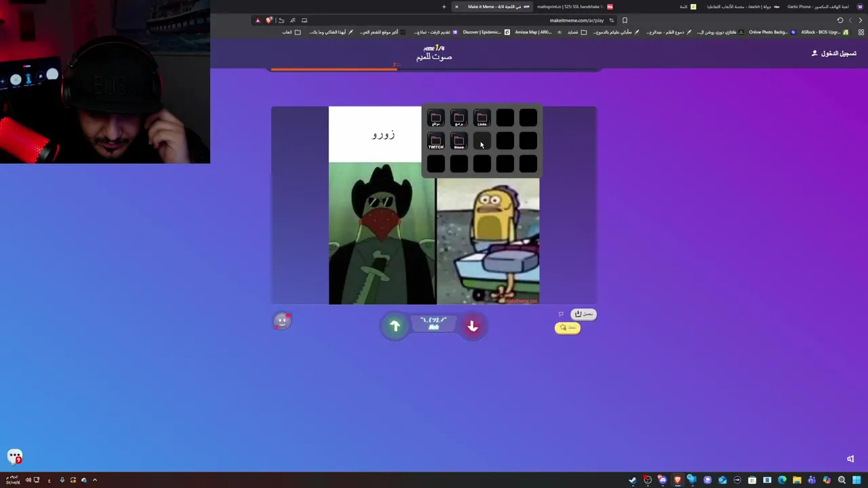
Task: Toggle the sound speaker icon bottom right
Action: point(850,459)
